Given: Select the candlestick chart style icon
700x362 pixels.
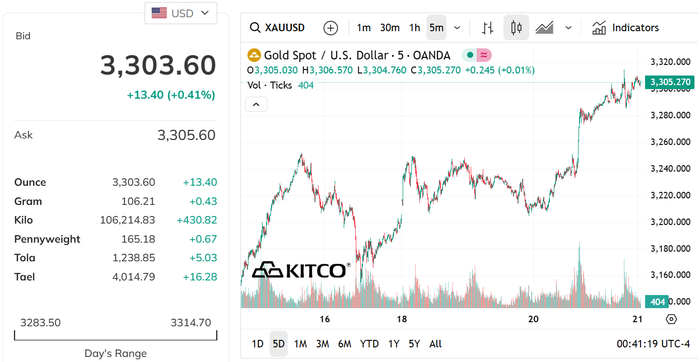Looking at the screenshot, I should point(517,28).
